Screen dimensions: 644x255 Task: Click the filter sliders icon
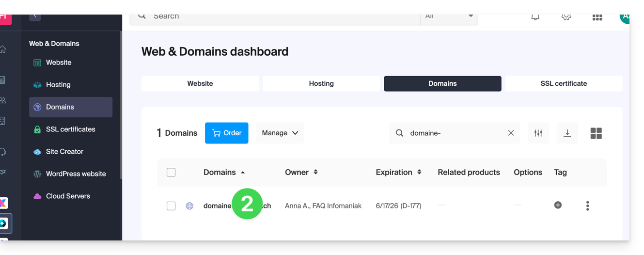538,133
